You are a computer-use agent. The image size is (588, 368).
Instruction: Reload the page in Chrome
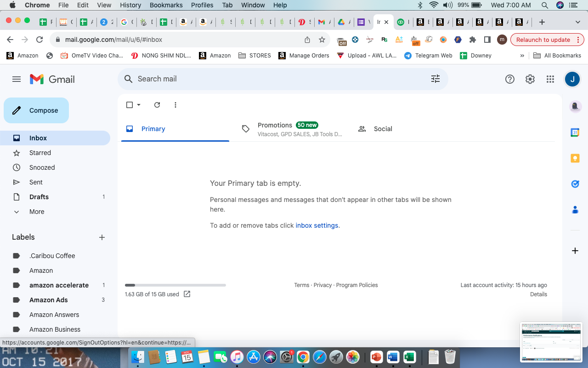[40, 40]
